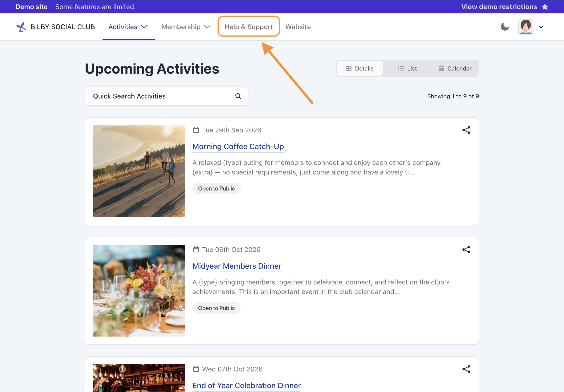Click the star icon in demo banner
This screenshot has width=564, height=392.
[545, 7]
